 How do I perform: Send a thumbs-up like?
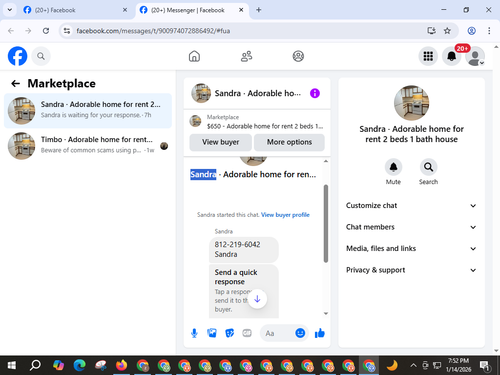(320, 333)
